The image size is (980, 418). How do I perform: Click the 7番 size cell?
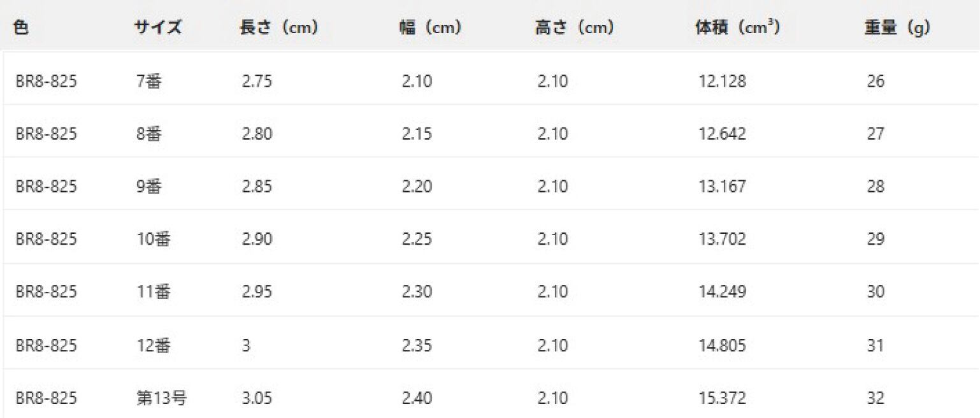(x=148, y=82)
